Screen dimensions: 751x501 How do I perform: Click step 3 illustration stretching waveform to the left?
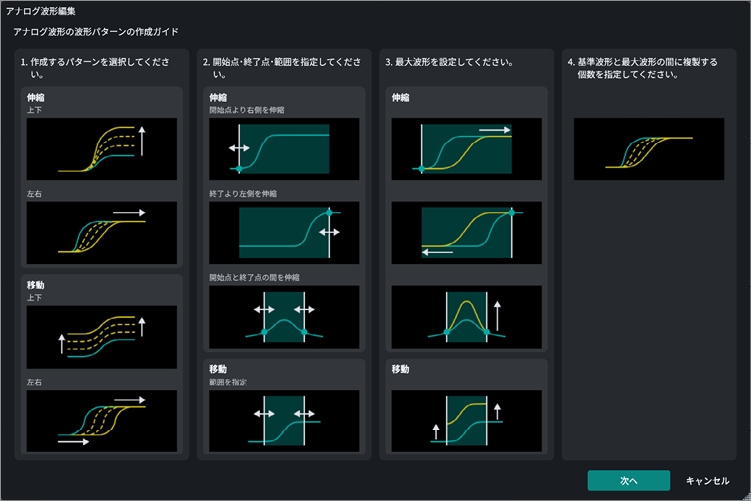click(467, 233)
